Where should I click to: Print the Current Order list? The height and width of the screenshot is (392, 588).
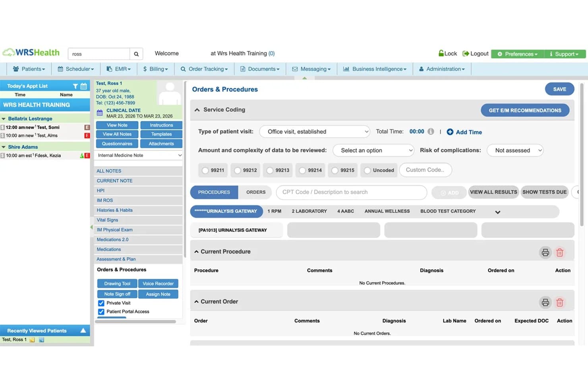pos(545,303)
